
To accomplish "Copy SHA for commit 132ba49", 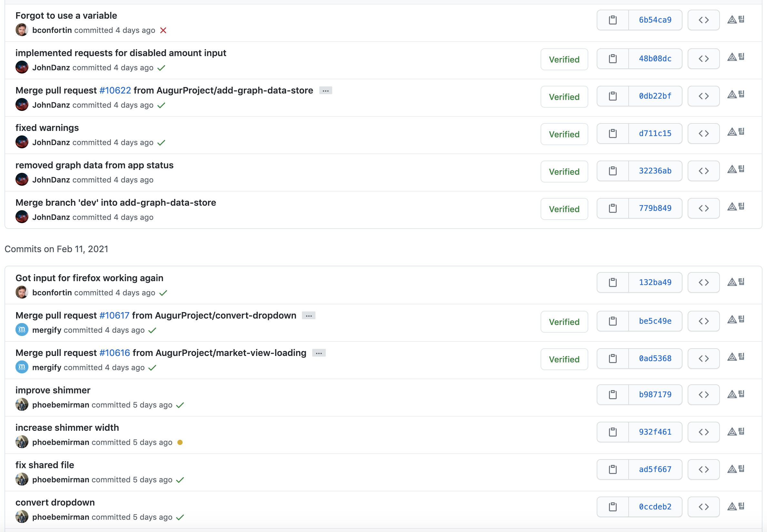I will [612, 282].
